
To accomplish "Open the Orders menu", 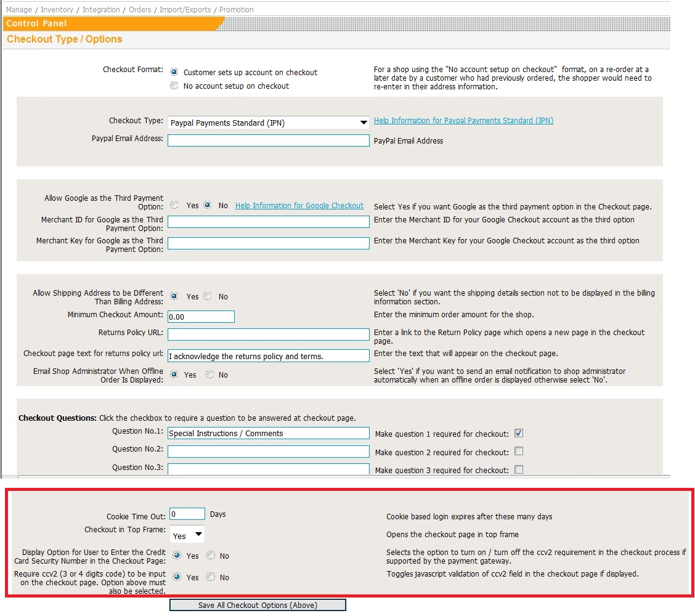I will [x=140, y=10].
